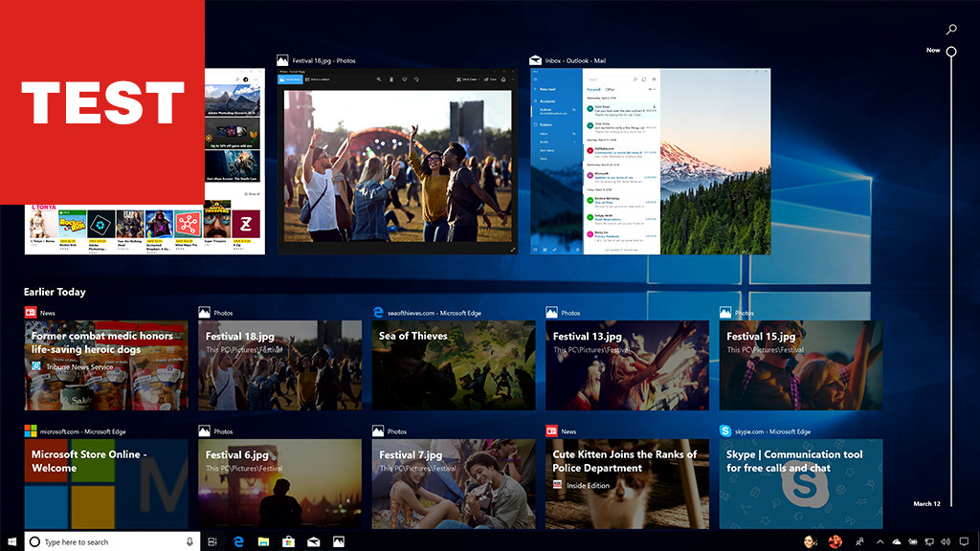The height and width of the screenshot is (551, 980).
Task: Open File Explorer from the taskbar
Action: [x=263, y=541]
